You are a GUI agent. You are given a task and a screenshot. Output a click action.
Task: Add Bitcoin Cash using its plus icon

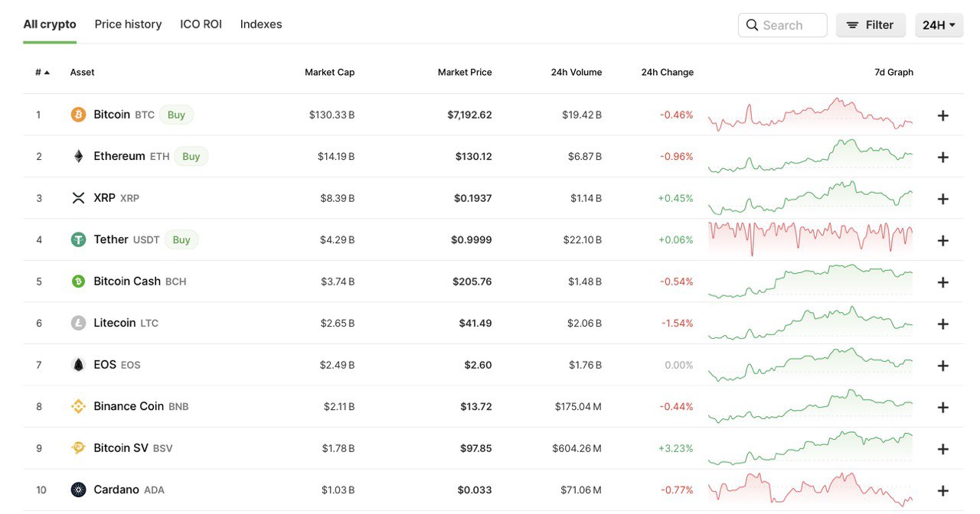[943, 282]
